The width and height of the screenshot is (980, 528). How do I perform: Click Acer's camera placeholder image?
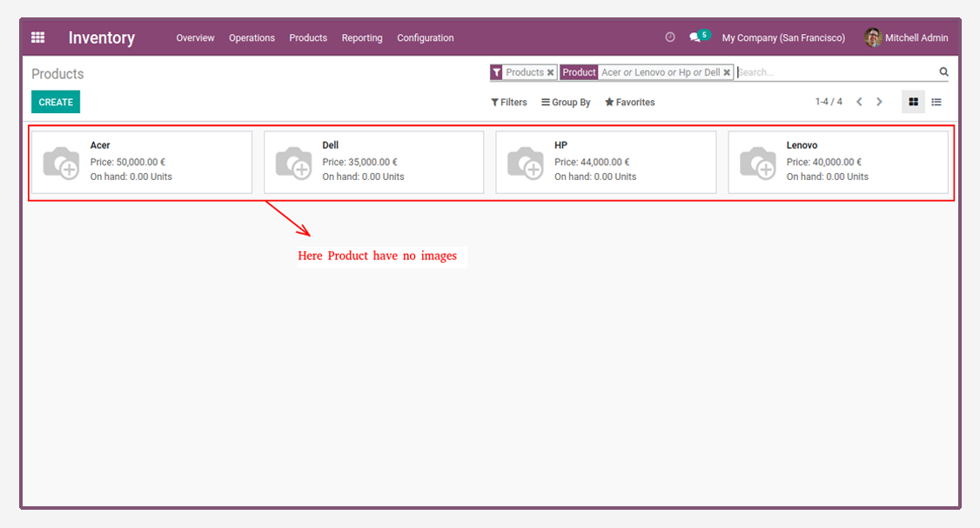(61, 163)
